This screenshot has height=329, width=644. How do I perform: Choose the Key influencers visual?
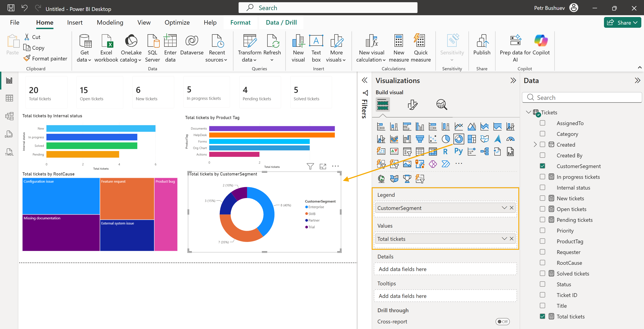click(x=472, y=151)
